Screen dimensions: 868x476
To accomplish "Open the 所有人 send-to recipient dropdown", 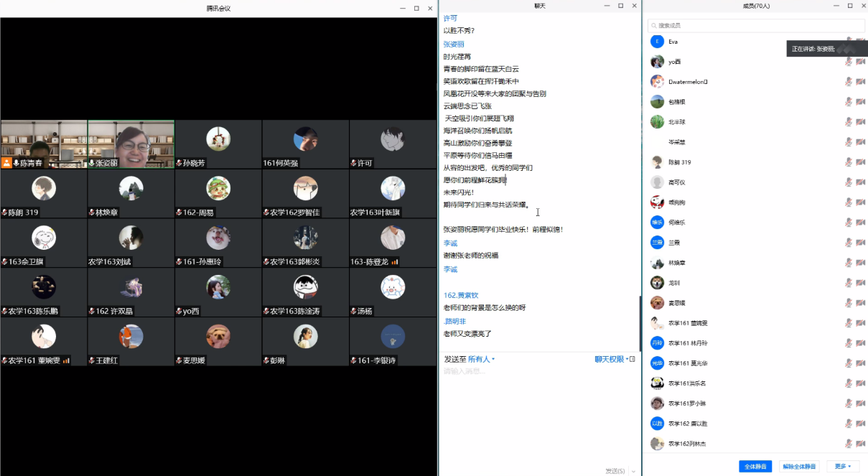I will [481, 359].
